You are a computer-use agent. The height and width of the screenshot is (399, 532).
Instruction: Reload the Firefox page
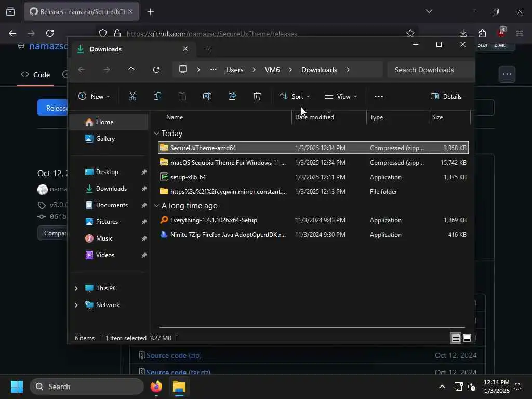[x=50, y=33]
